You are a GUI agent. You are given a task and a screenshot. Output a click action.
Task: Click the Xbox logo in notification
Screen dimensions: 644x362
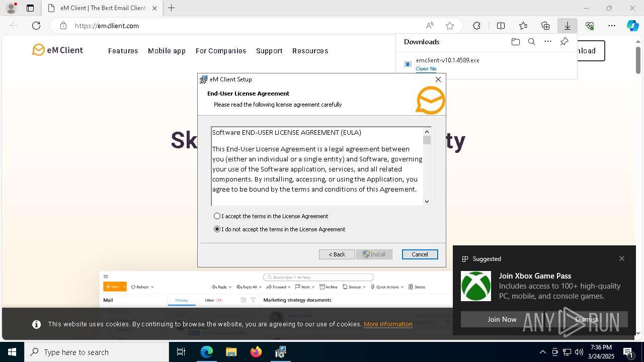(x=476, y=286)
